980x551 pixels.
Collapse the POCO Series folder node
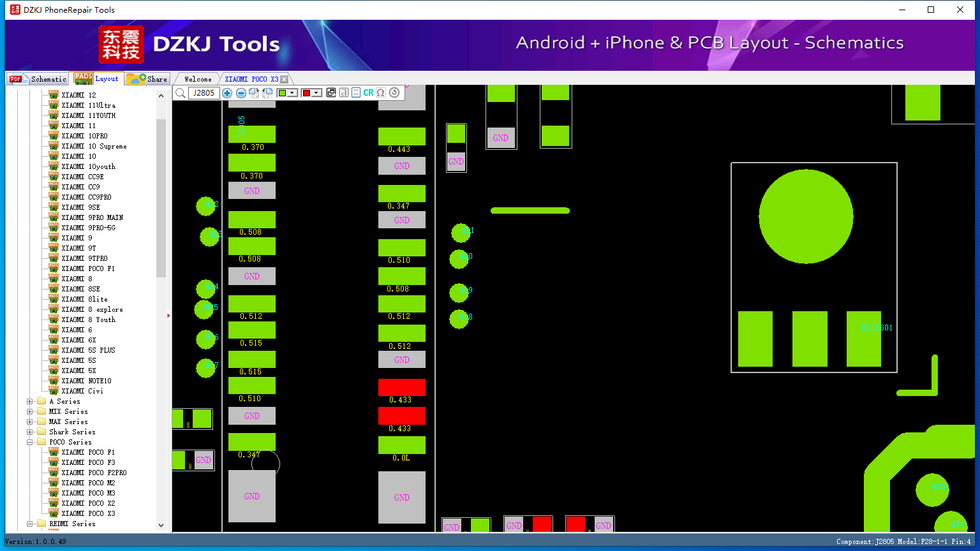click(x=30, y=442)
